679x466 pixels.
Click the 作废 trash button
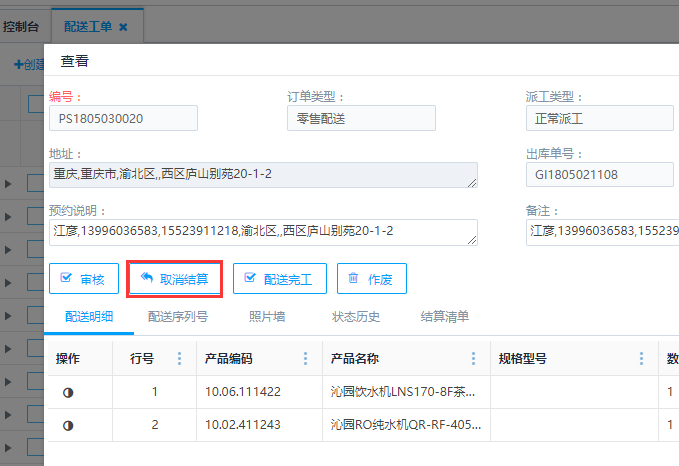click(371, 279)
